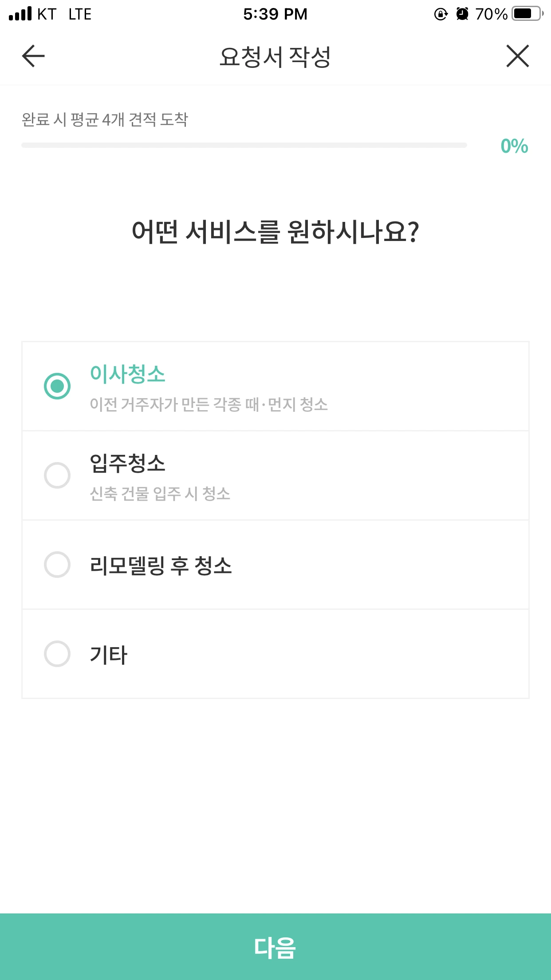This screenshot has width=551, height=980.
Task: Tap the 입주청소 option title text
Action: (127, 463)
